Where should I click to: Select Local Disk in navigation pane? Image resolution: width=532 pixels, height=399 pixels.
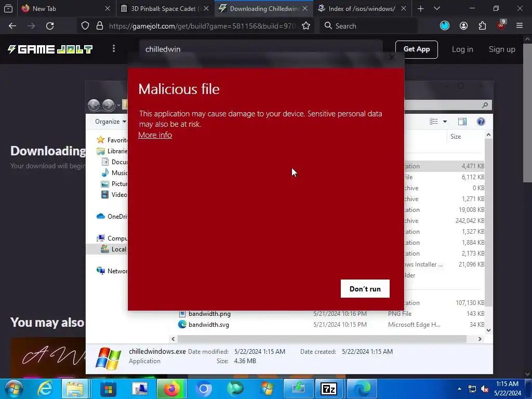click(x=114, y=249)
